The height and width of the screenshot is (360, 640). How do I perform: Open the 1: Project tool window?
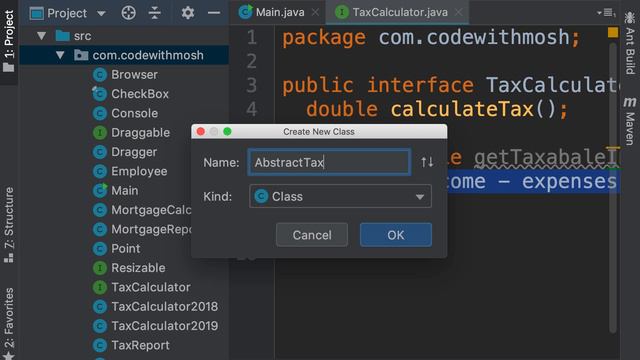pos(9,42)
